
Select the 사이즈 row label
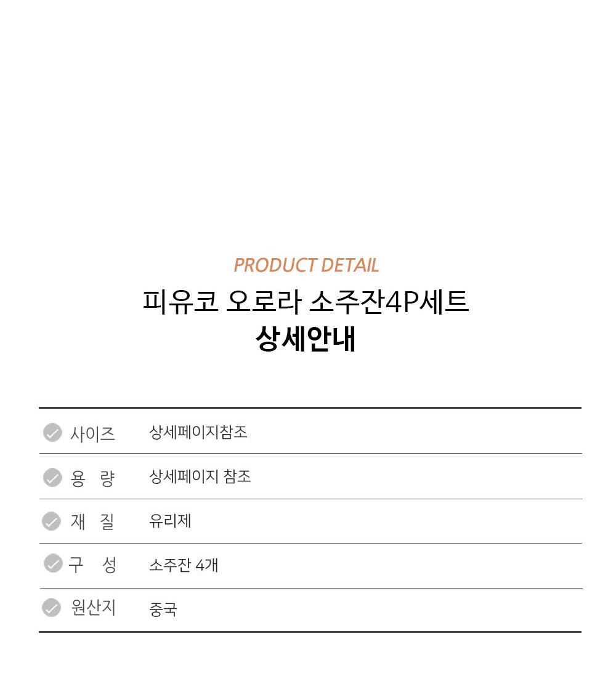(92, 433)
